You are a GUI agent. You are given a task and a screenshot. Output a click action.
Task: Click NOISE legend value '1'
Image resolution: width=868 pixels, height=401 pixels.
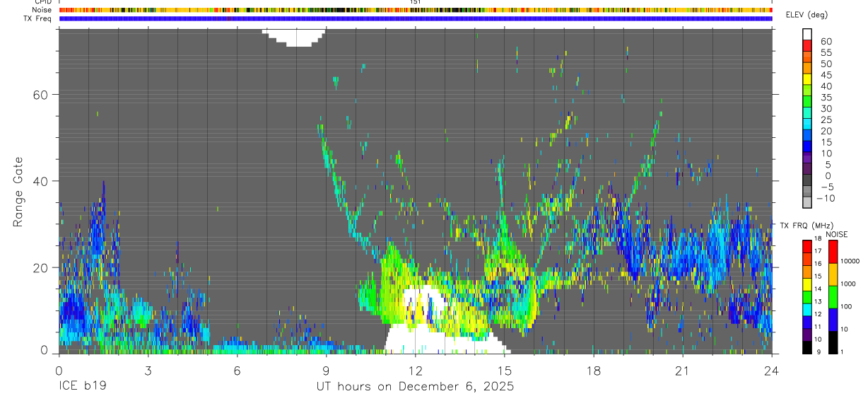click(843, 352)
